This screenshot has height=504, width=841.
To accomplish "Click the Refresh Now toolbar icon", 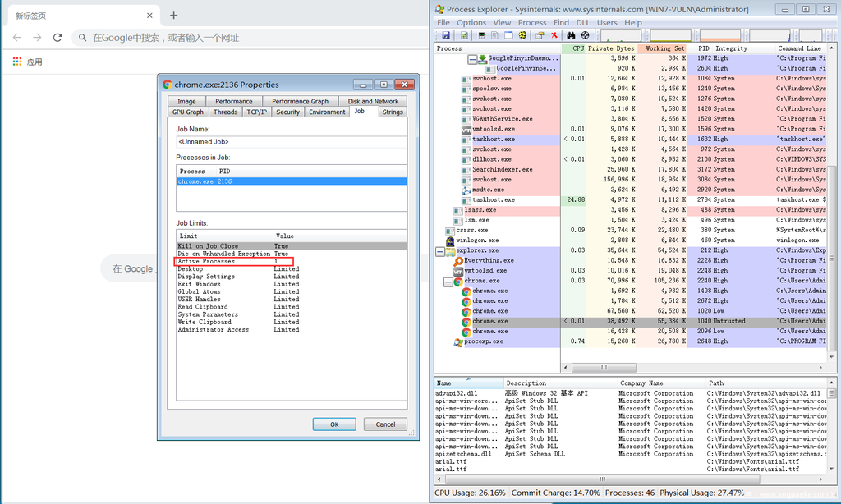I will [464, 35].
